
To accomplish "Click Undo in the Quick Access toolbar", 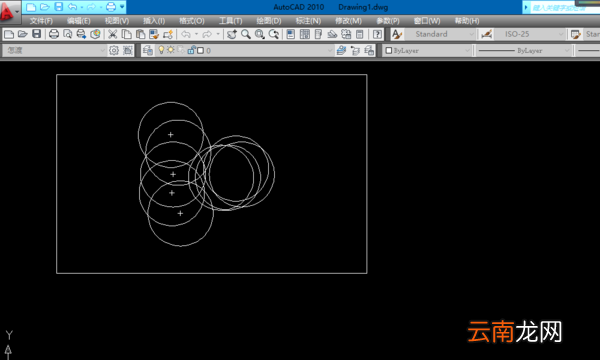I will (72, 7).
